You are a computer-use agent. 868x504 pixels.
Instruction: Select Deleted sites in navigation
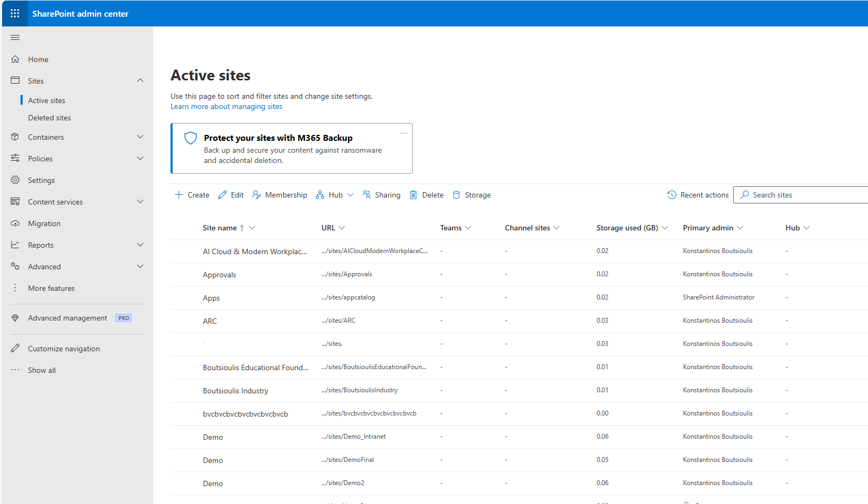tap(50, 118)
